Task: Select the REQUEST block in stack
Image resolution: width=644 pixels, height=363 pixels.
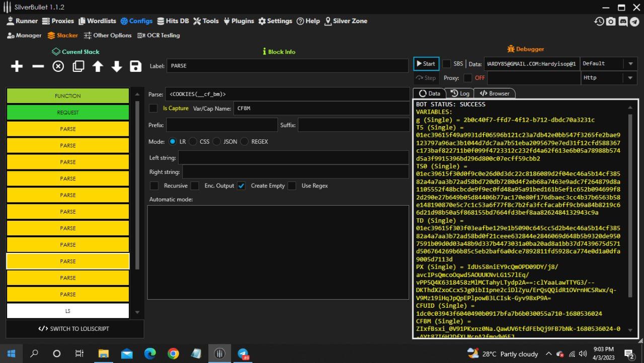Action: tap(68, 113)
